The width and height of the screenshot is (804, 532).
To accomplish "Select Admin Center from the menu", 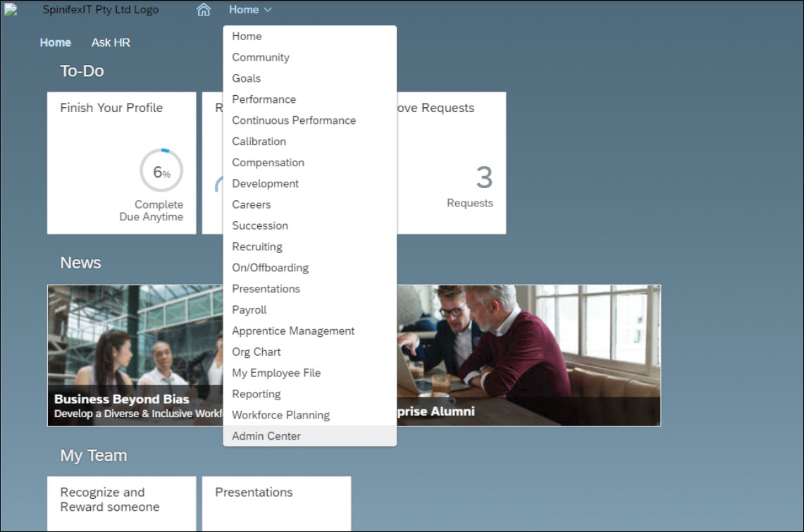I will (x=266, y=436).
